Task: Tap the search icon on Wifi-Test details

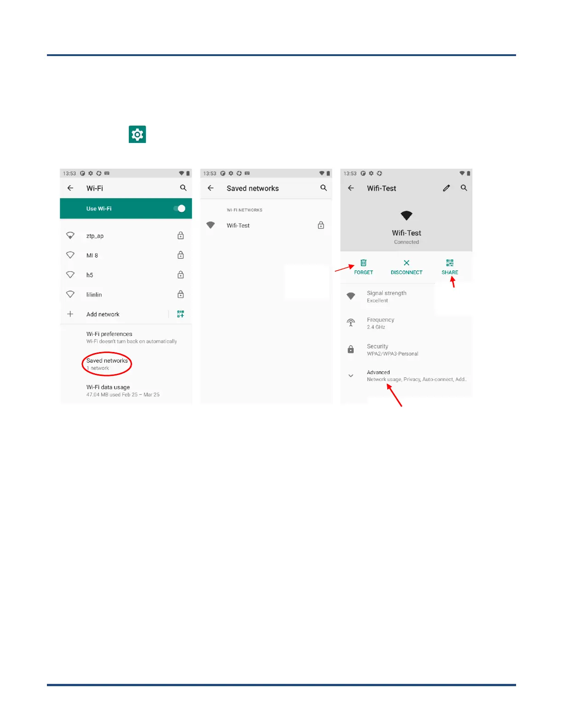Action: click(x=464, y=188)
